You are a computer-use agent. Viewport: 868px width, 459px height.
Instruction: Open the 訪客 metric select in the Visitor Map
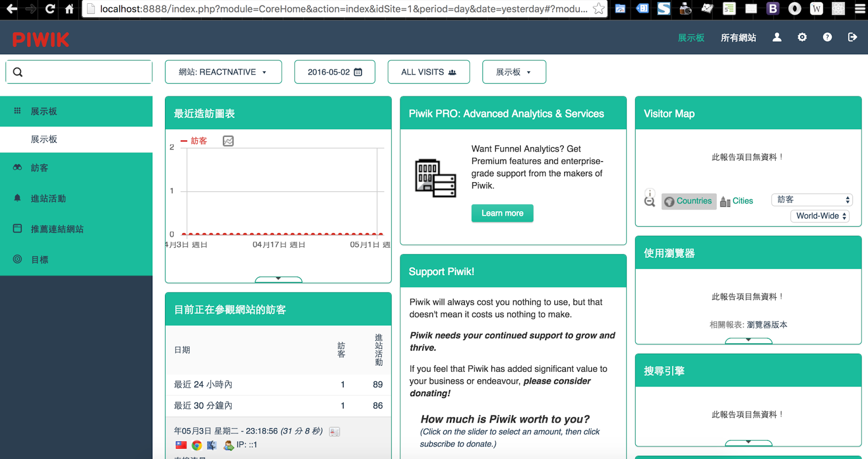pos(812,200)
